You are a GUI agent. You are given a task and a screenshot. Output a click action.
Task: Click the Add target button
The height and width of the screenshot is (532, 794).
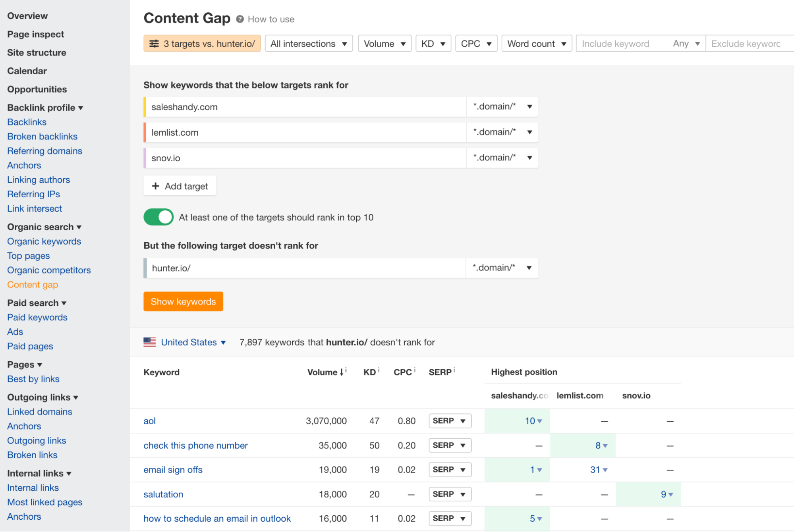point(180,186)
